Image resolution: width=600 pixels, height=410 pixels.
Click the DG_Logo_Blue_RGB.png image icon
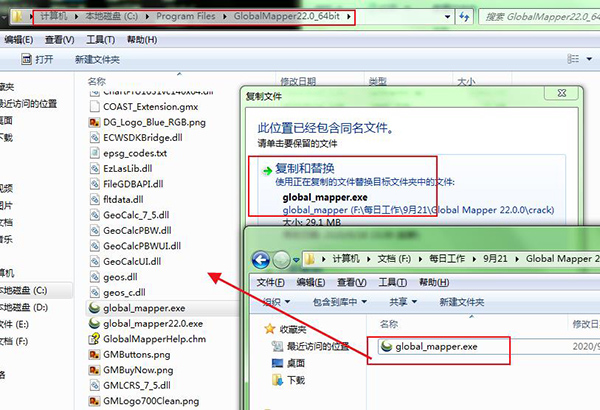94,122
